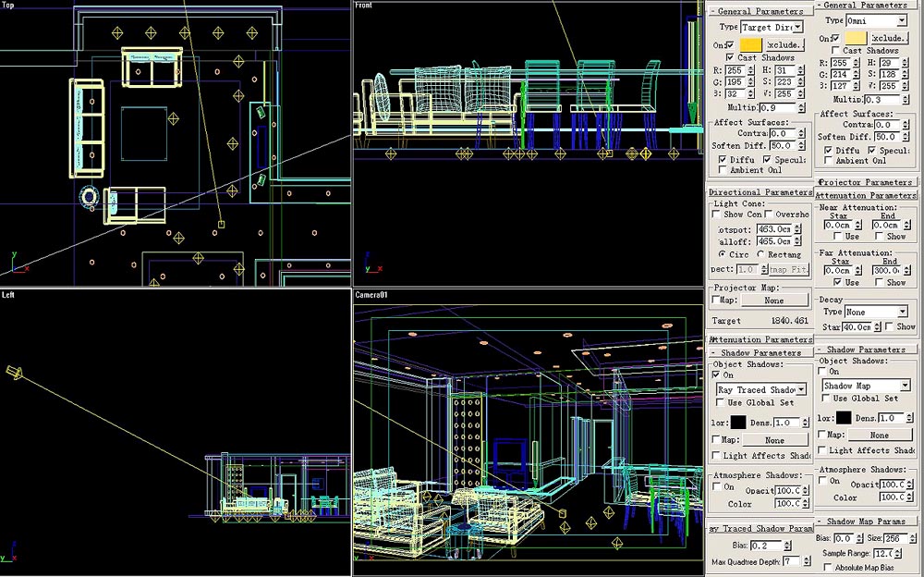Image resolution: width=924 pixels, height=577 pixels.
Task: Uncheck Far Attenuation Use checkbox
Action: pos(838,282)
